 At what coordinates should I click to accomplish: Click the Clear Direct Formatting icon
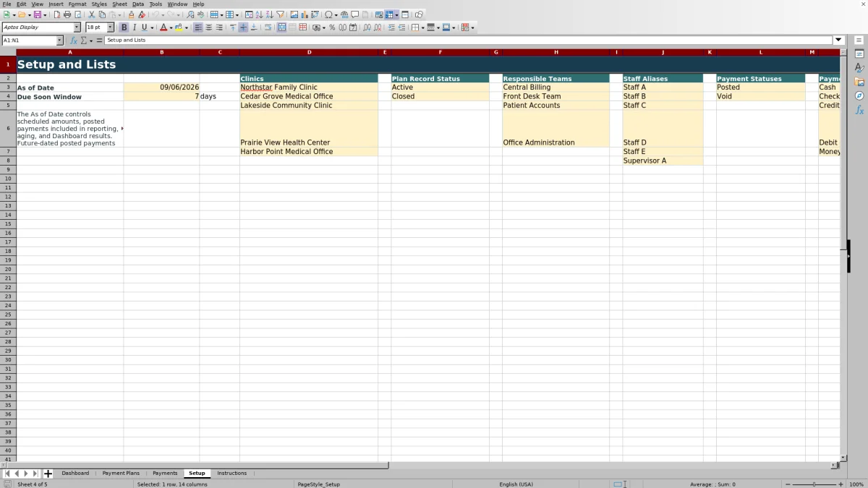click(142, 14)
